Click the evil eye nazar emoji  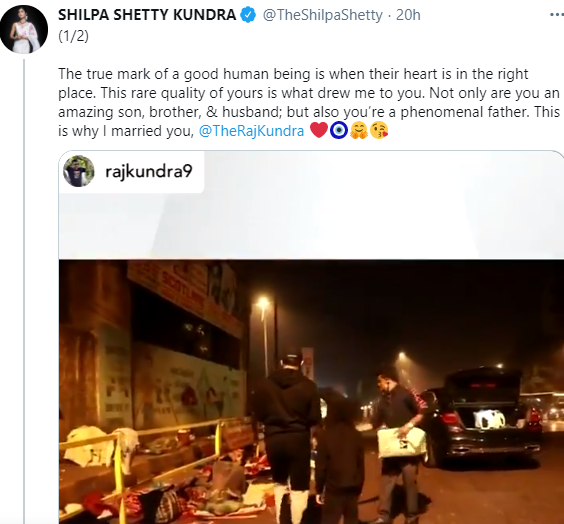click(338, 130)
